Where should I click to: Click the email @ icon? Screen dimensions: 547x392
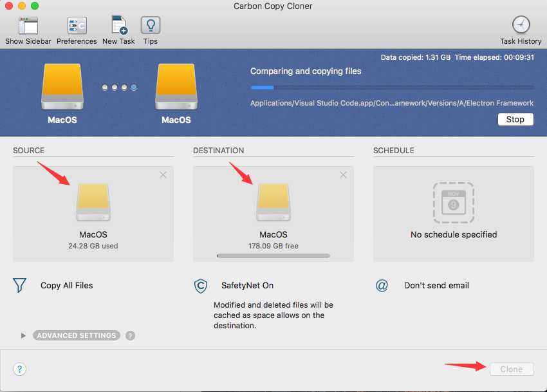382,286
